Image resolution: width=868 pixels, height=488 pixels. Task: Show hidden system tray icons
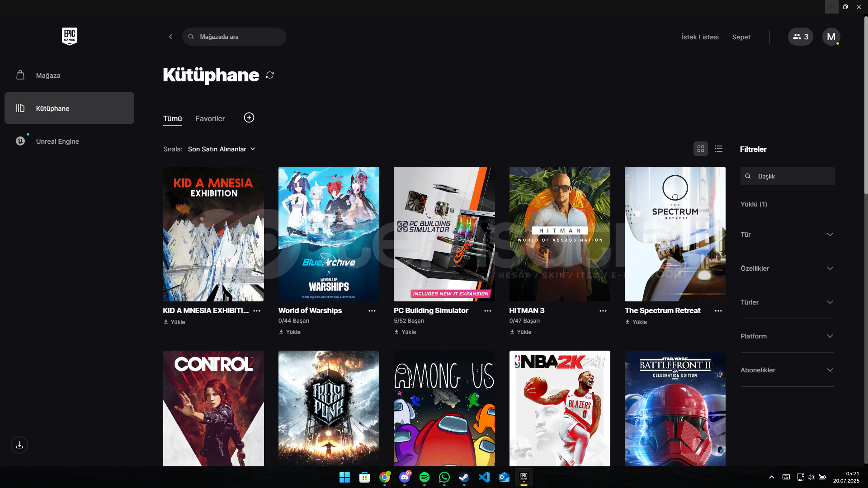coord(772,477)
